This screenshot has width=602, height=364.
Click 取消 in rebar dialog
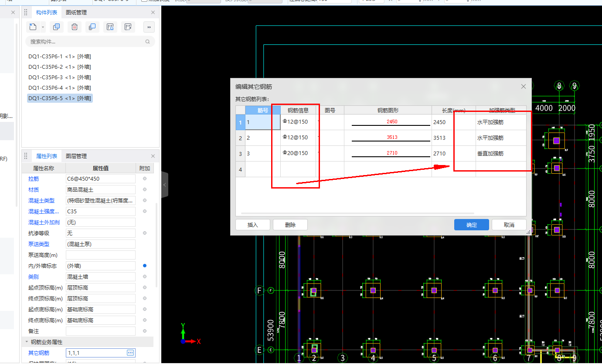click(509, 225)
